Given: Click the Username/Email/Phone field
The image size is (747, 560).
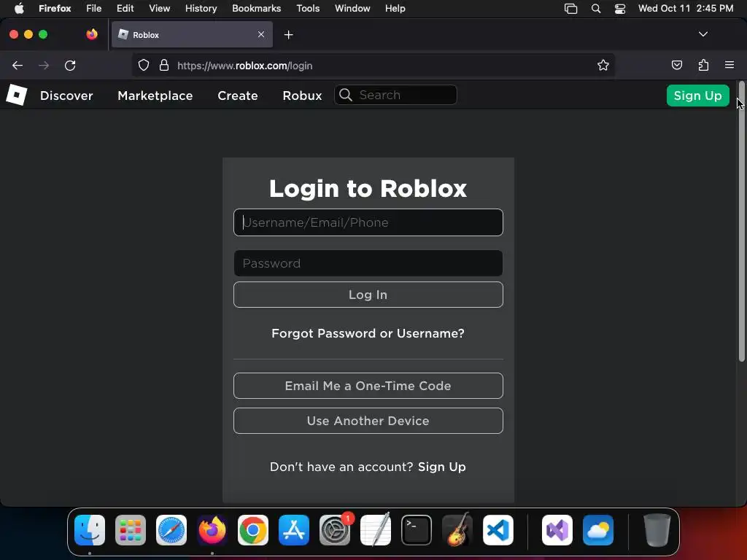Looking at the screenshot, I should click(368, 222).
